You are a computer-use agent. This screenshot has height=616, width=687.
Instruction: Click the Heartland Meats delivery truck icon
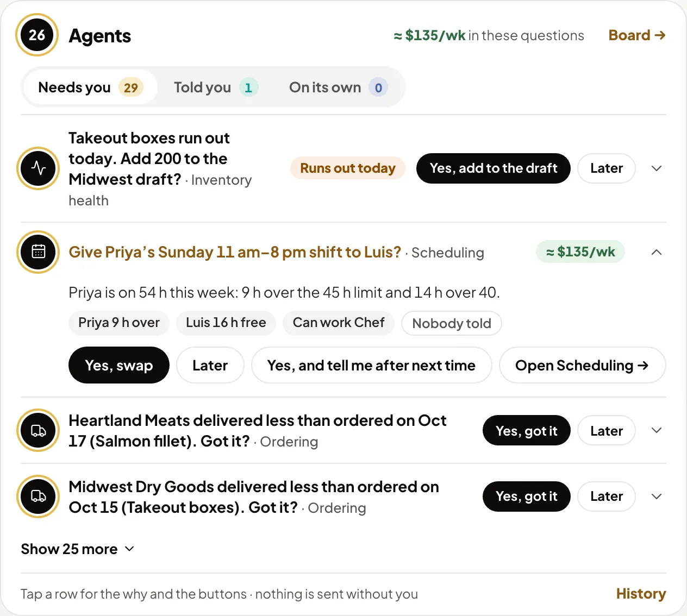(x=38, y=430)
